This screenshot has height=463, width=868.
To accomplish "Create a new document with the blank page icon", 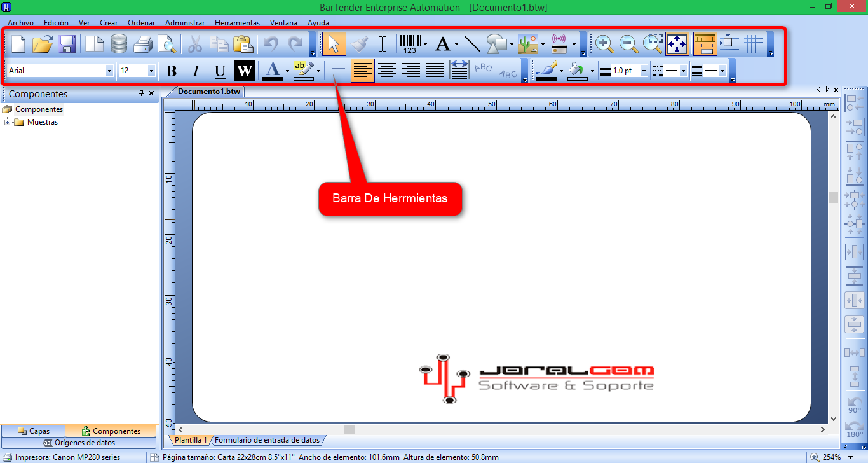I will point(18,44).
